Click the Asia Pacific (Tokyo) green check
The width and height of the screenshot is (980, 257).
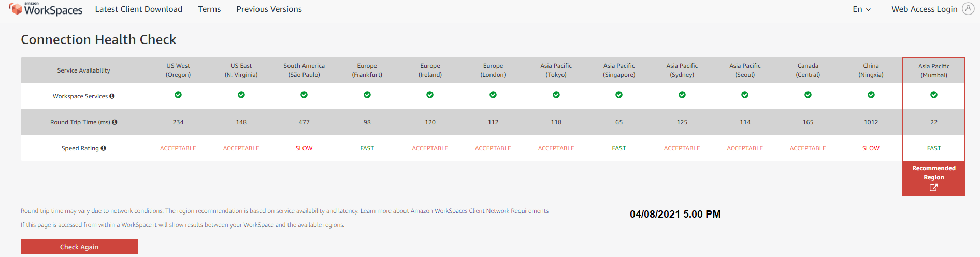(x=556, y=95)
